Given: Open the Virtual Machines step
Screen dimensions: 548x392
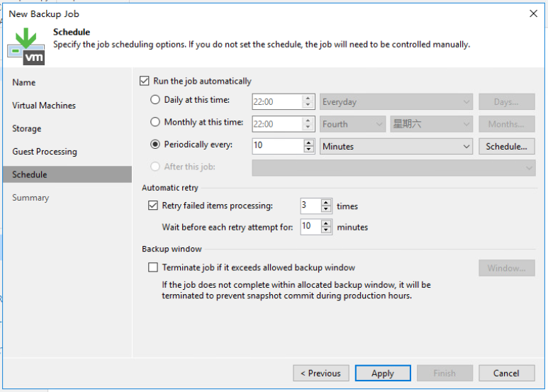Looking at the screenshot, I should [x=44, y=106].
